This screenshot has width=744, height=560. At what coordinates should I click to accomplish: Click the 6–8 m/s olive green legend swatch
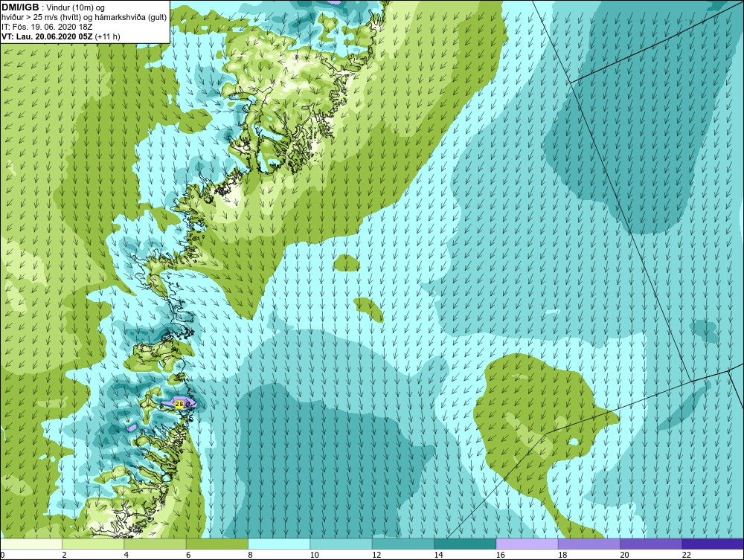click(217, 544)
